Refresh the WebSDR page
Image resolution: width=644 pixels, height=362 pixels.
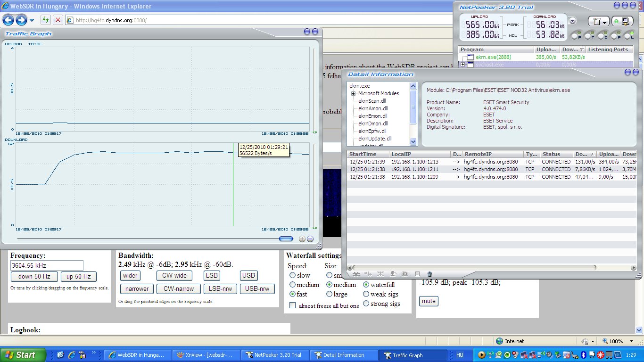point(45,20)
